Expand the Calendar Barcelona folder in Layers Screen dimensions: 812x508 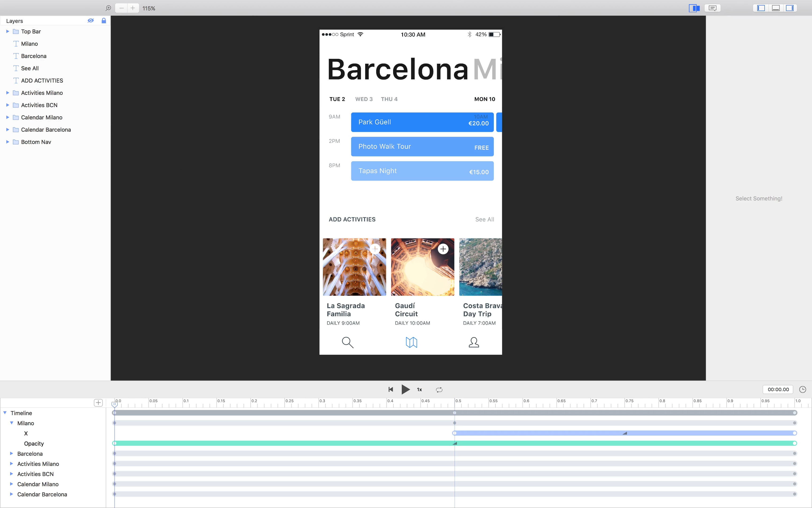[8, 129]
